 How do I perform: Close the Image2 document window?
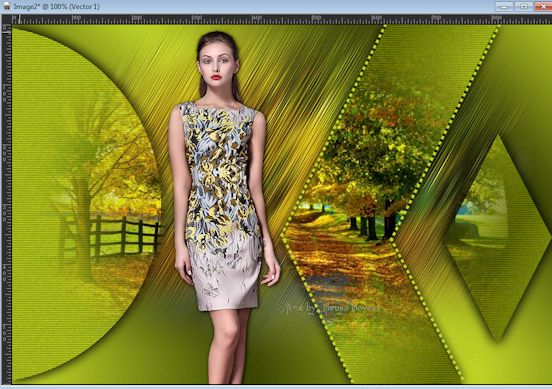click(543, 6)
